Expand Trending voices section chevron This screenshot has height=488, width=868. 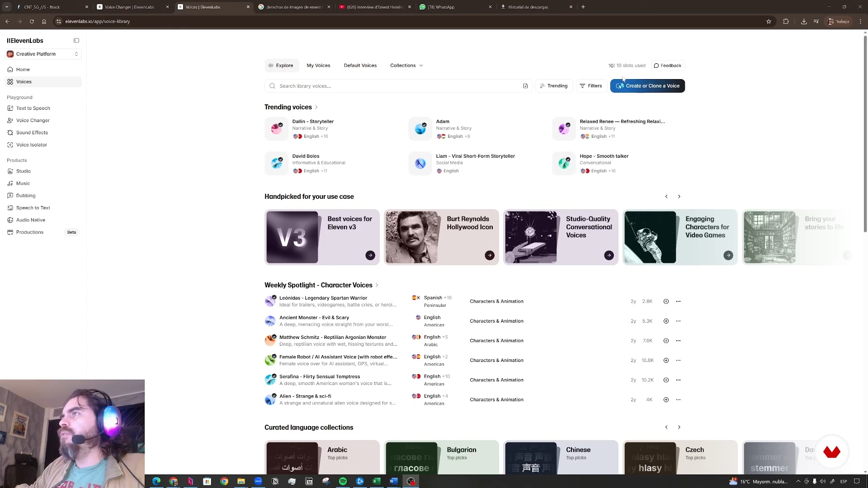[316, 108]
